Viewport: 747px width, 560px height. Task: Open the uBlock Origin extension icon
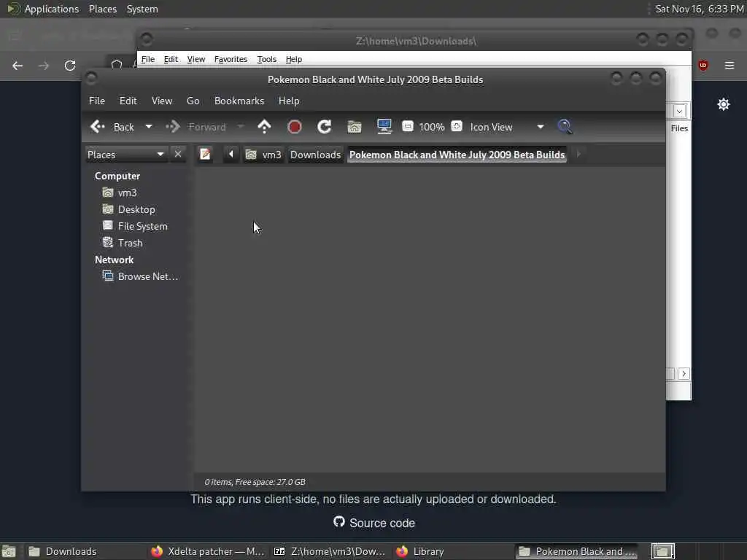coord(703,65)
